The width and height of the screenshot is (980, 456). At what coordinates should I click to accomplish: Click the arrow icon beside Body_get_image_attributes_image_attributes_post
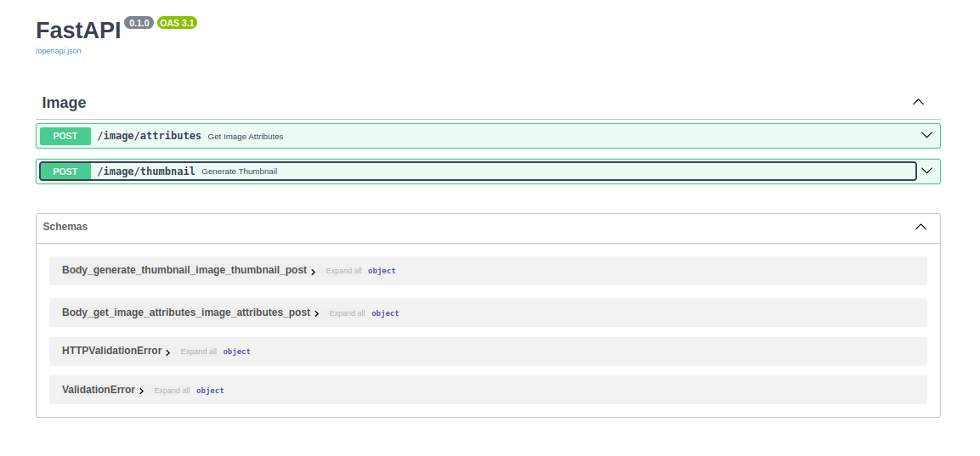pos(316,313)
